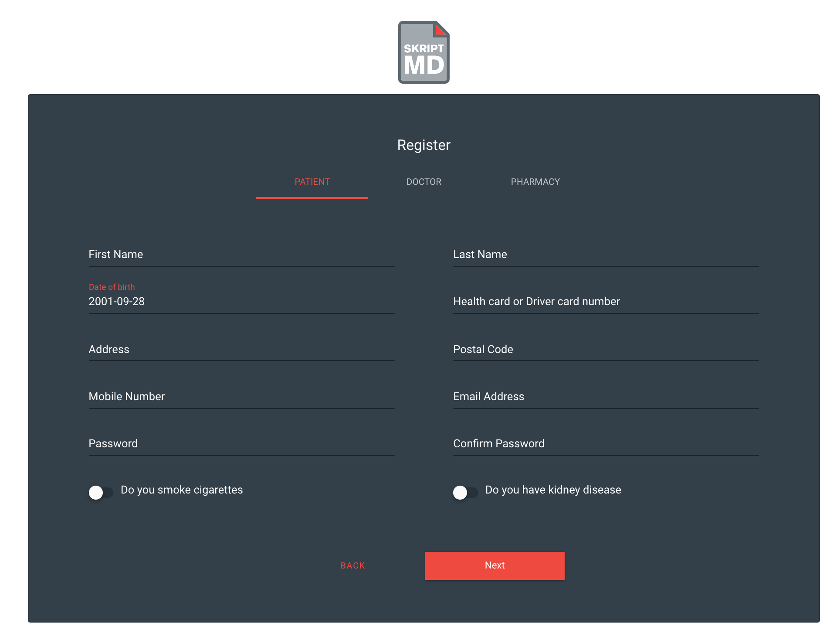Click the Date of birth field
The image size is (840, 640).
(x=241, y=301)
